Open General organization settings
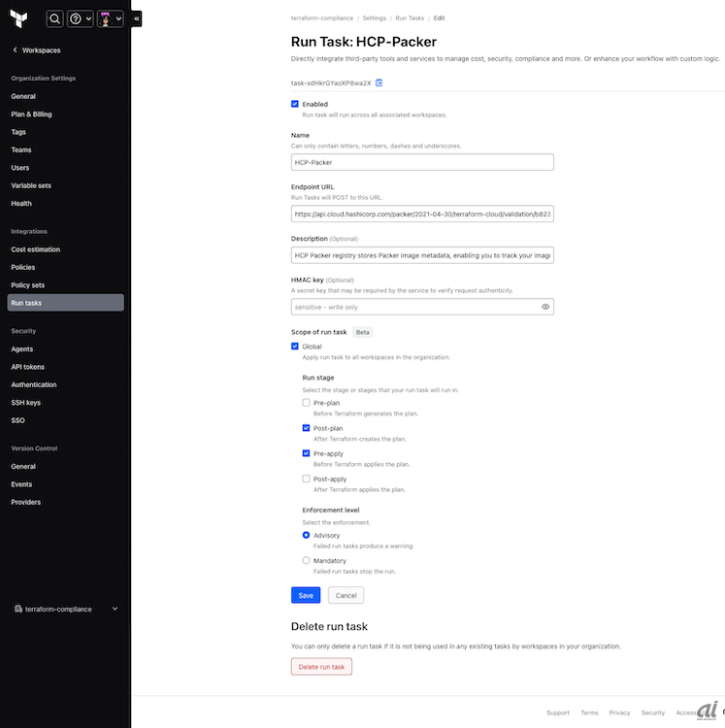This screenshot has height=728, width=725. point(23,96)
